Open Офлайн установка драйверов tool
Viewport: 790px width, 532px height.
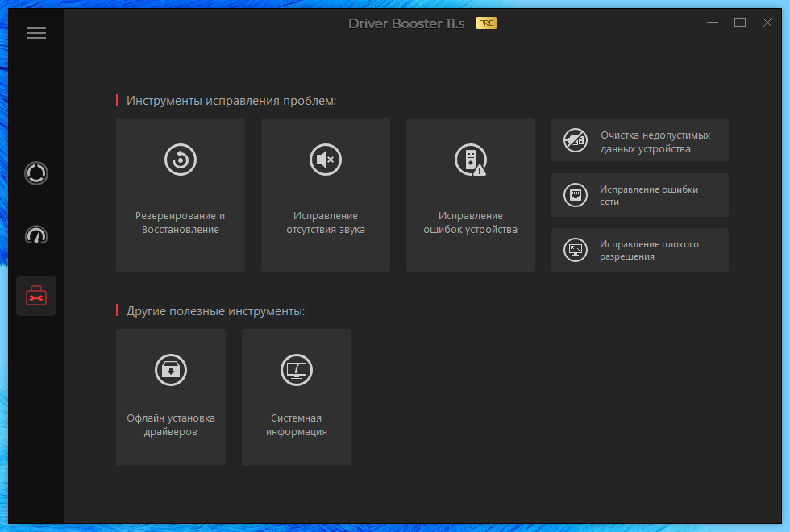(x=171, y=397)
